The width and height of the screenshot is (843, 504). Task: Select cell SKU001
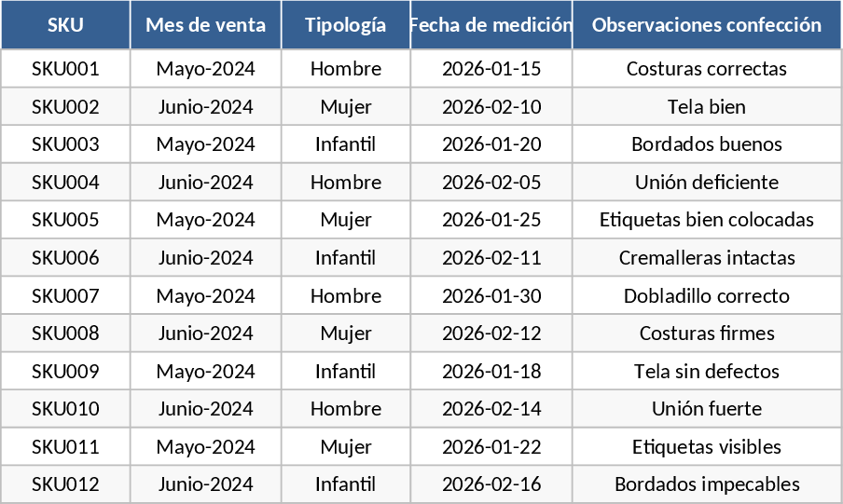(65, 69)
